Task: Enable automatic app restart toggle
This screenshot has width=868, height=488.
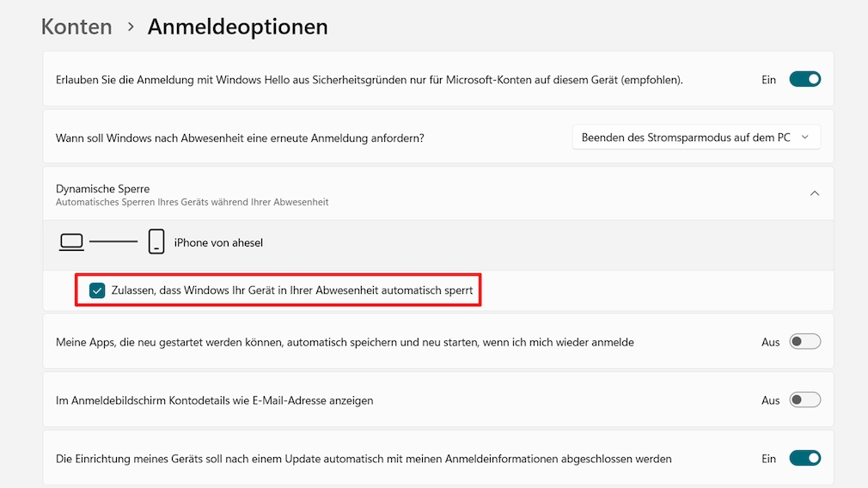Action: coord(805,341)
